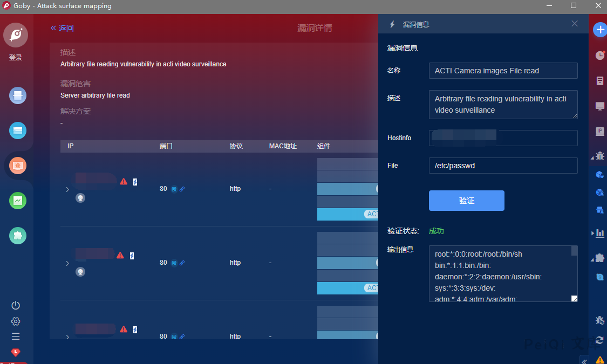Click the blue 验证 verify button
Screen dimensions: 607x364
(466, 201)
